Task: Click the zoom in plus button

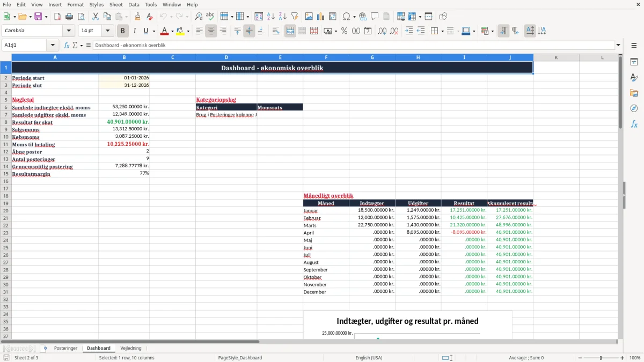Action: point(623,358)
